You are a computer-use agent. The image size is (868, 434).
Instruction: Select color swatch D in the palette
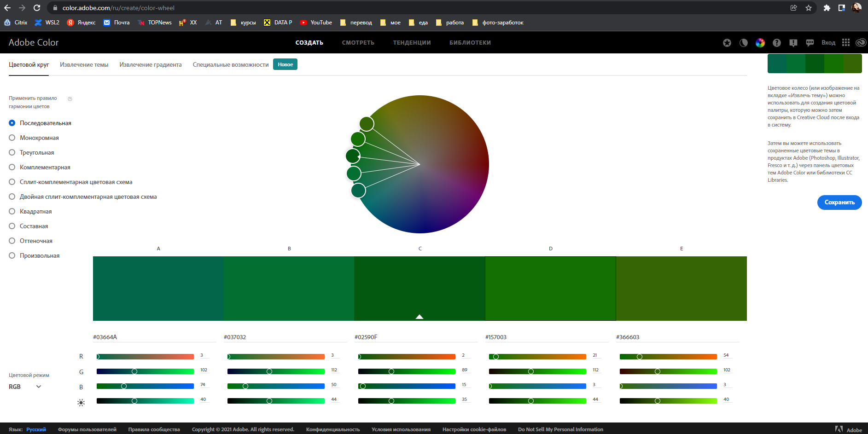pyautogui.click(x=550, y=288)
